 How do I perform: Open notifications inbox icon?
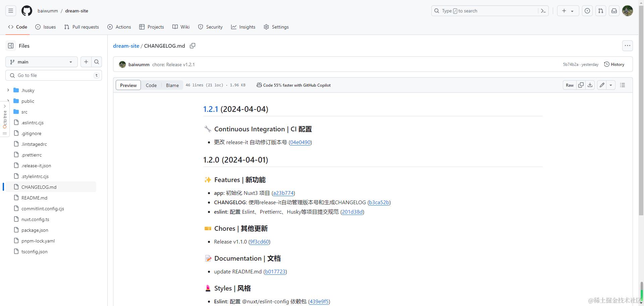point(614,11)
